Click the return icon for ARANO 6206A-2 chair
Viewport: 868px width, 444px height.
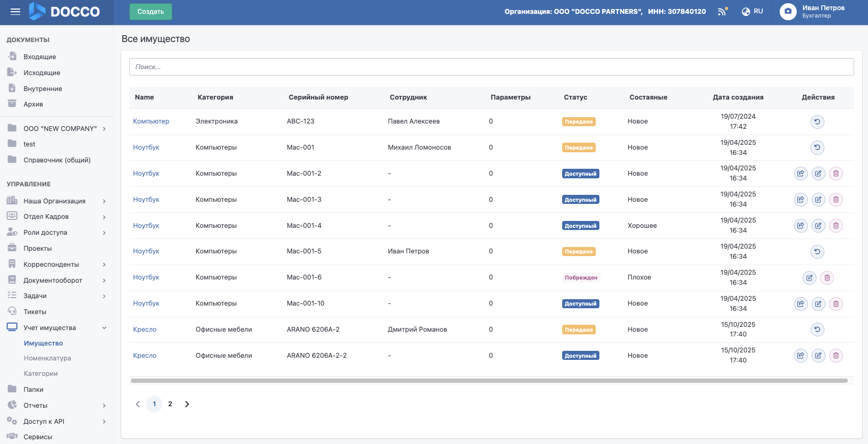(x=817, y=330)
